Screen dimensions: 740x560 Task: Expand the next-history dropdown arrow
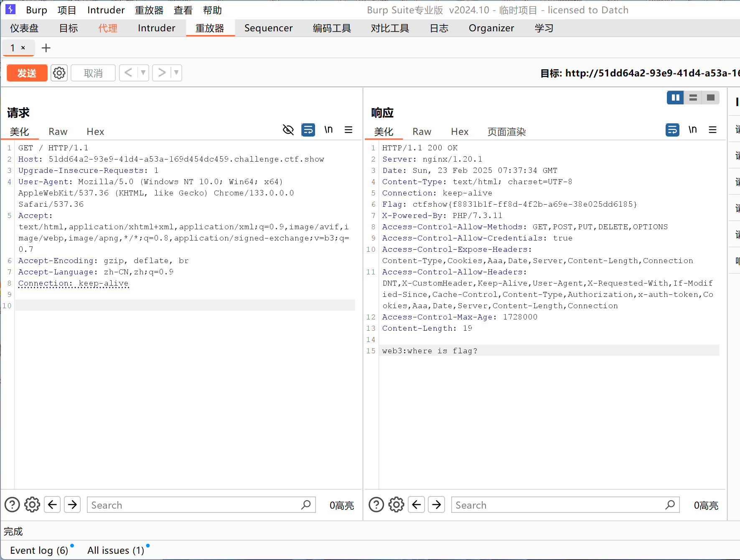(x=176, y=73)
